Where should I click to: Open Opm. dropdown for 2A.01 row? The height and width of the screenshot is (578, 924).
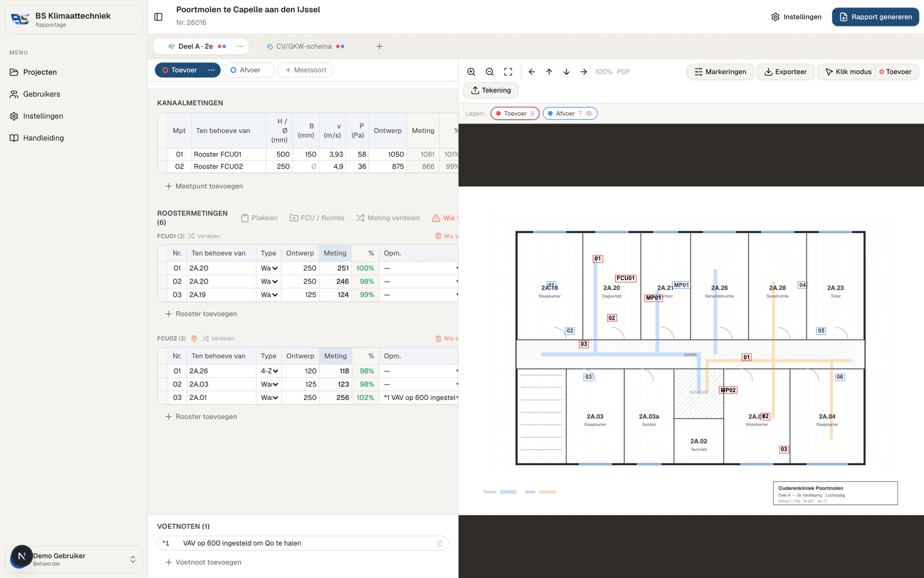tap(420, 398)
